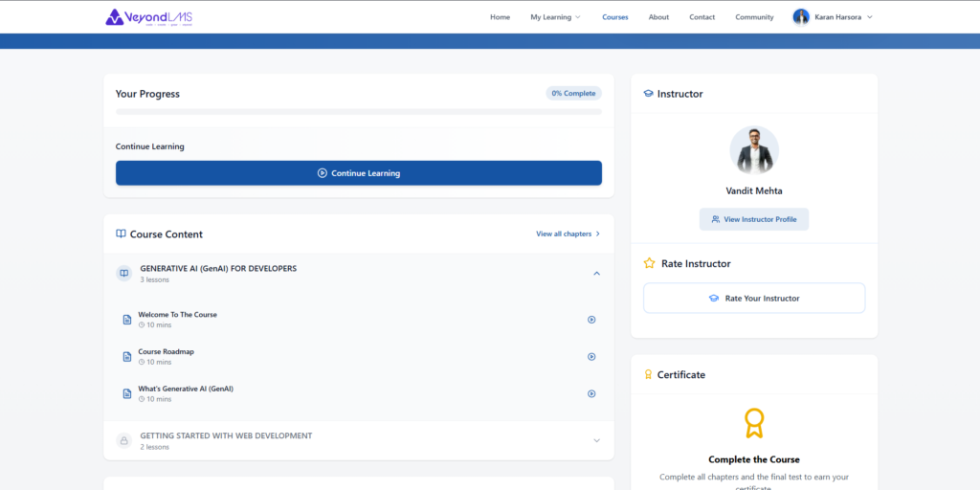Screen dimensions: 980x490
Task: Click the '2 lessons' label
Action: 154,447
